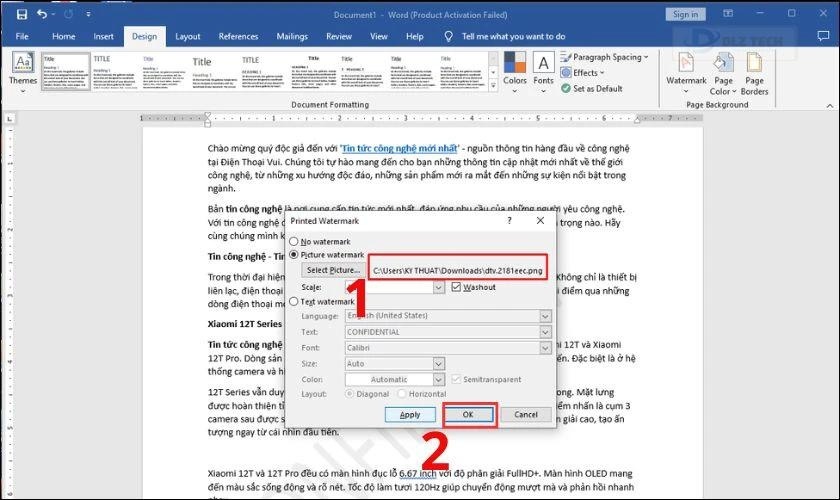Open the Themes gallery
840x500 pixels.
[x=22, y=70]
